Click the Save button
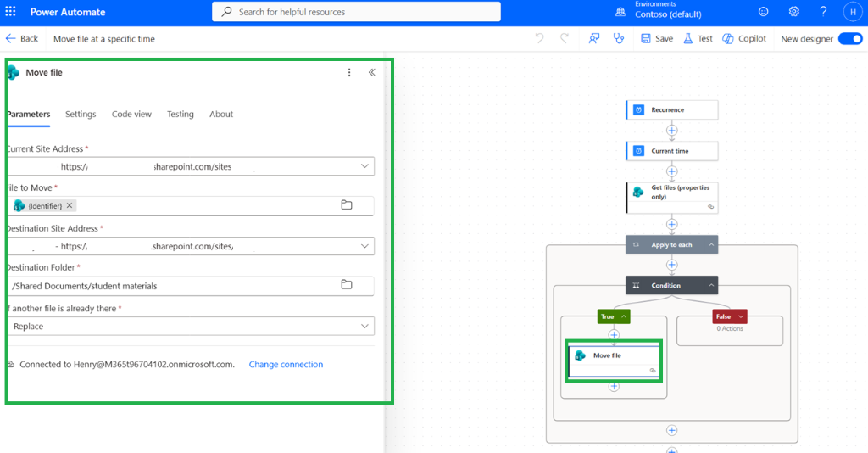Screen dimensions: 868x453 click(x=657, y=39)
